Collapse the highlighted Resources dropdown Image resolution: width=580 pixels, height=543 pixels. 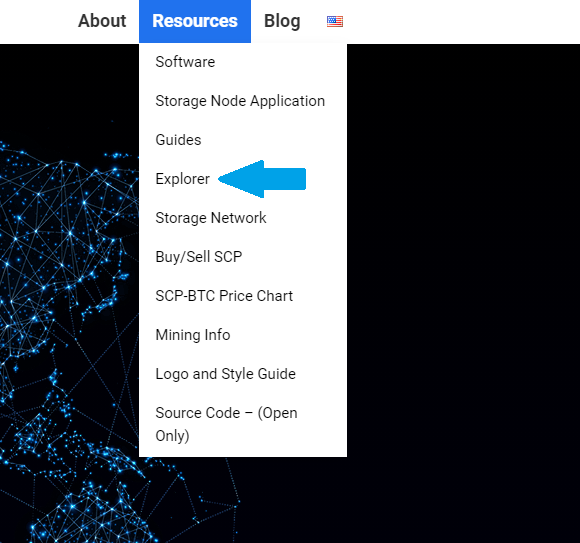[195, 21]
